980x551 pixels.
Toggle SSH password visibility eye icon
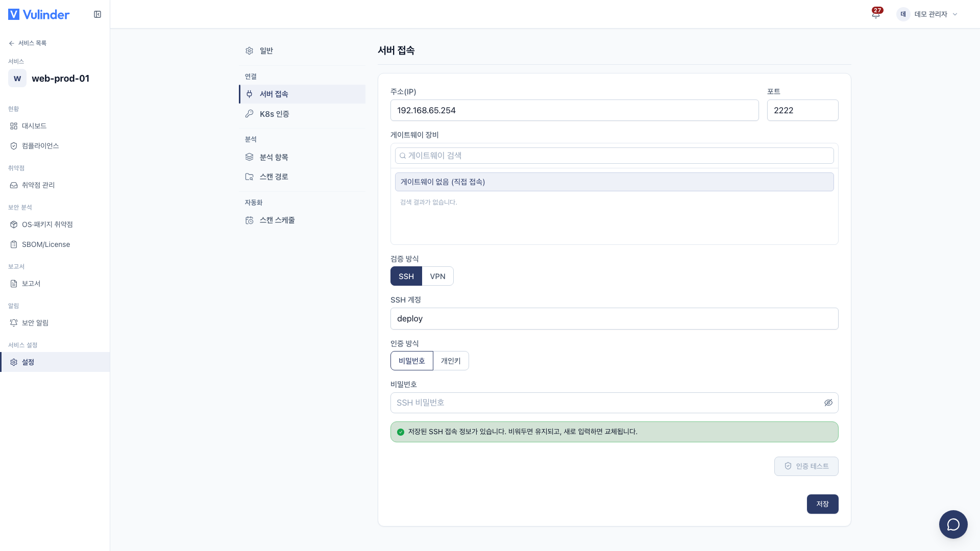pos(828,403)
